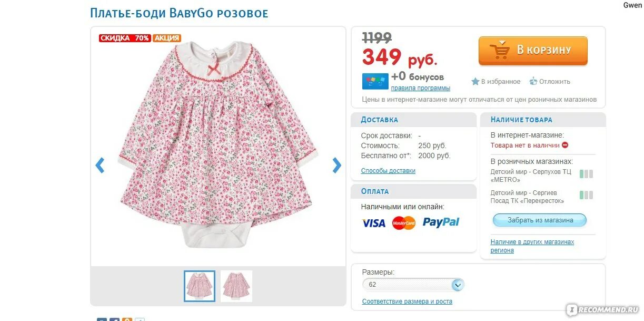
Task: Select the second dress thumbnail
Action: tap(236, 286)
